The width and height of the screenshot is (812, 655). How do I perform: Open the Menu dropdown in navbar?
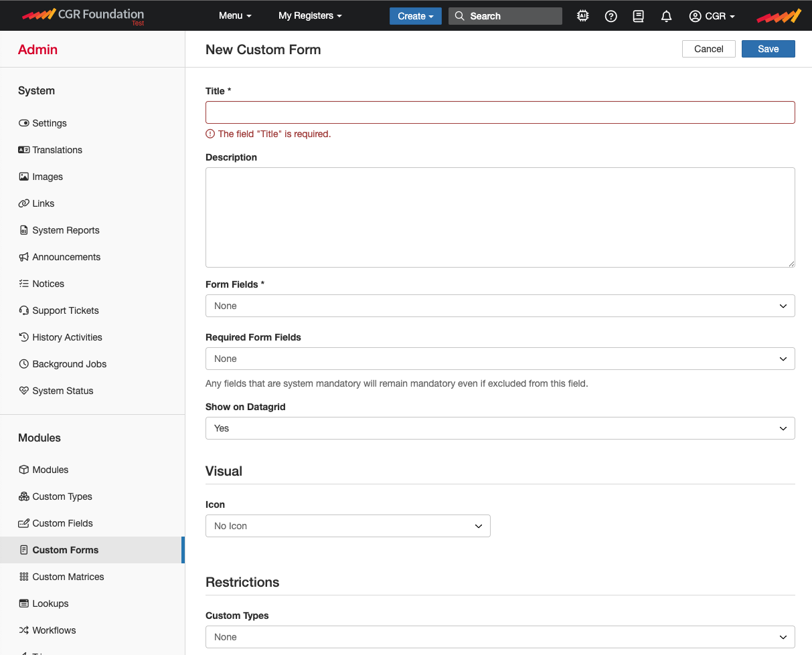(235, 15)
